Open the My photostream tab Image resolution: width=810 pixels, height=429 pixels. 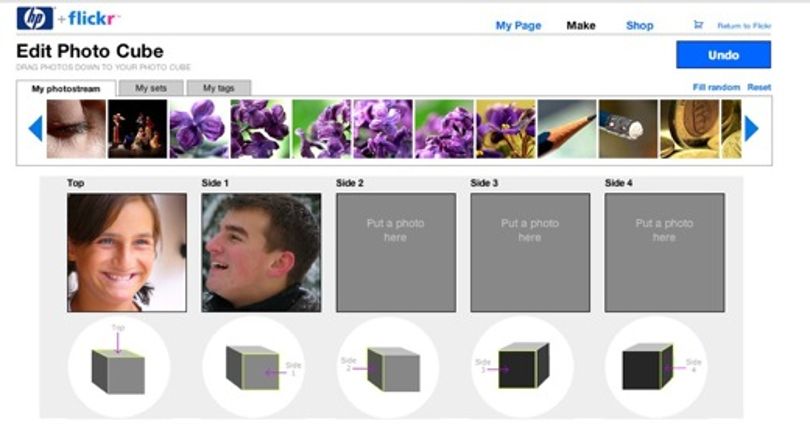(x=66, y=88)
